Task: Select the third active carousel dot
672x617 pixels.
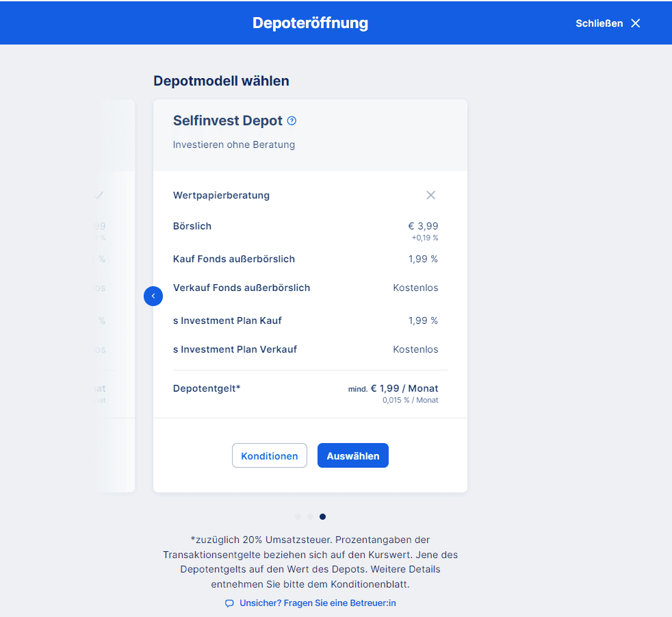Action: 323,516
